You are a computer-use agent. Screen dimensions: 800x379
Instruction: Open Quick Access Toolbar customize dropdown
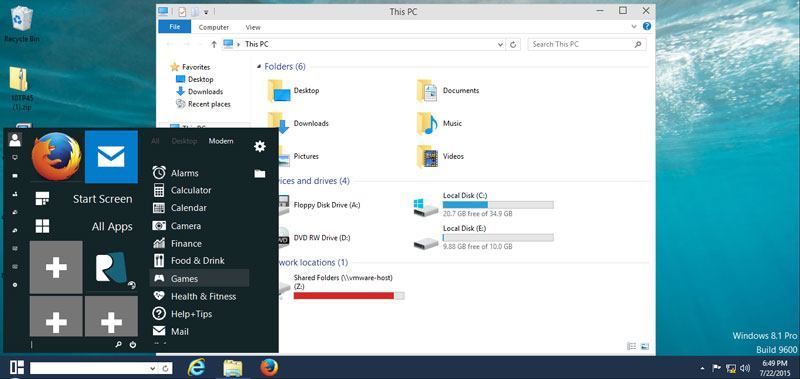pyautogui.click(x=206, y=12)
